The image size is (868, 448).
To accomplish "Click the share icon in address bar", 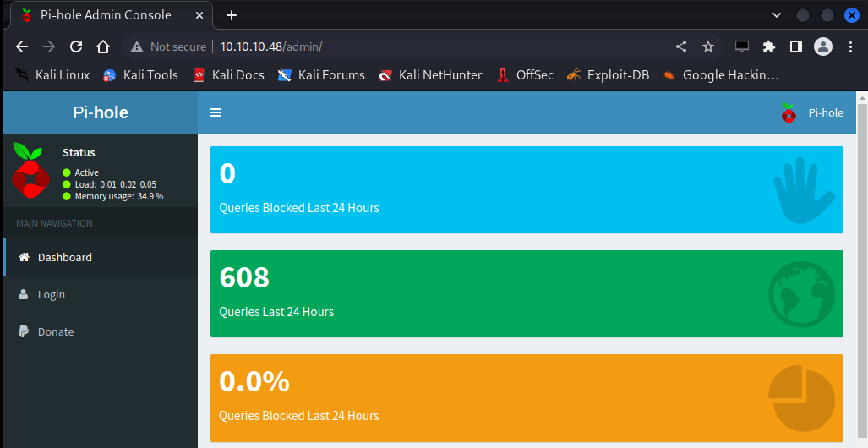I will (x=681, y=46).
